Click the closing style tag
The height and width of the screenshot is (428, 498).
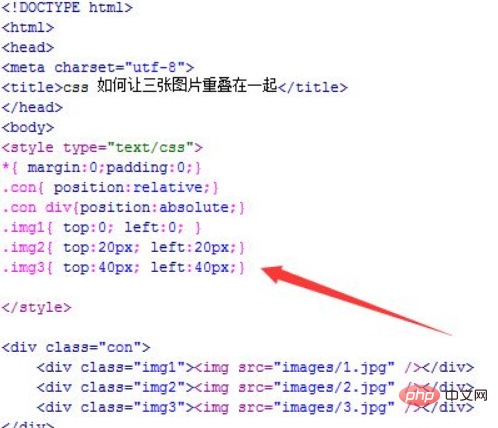(x=37, y=307)
